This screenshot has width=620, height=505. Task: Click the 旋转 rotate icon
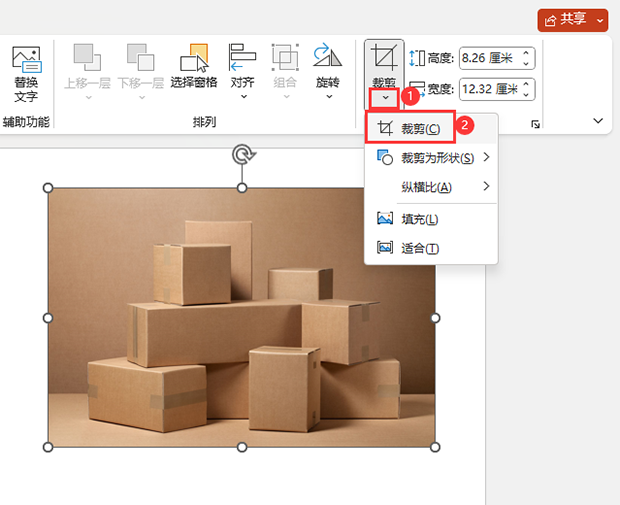pos(327,55)
